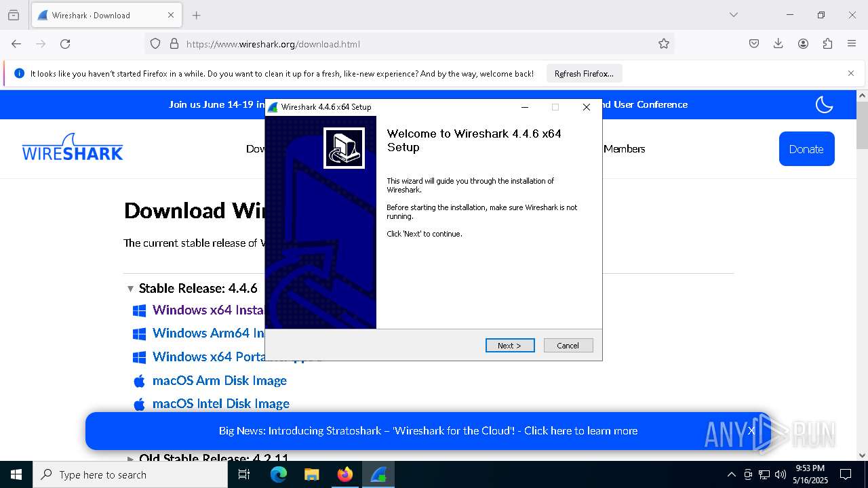Open the volume tray icon
Viewport: 868px width, 488px height.
[x=780, y=474]
